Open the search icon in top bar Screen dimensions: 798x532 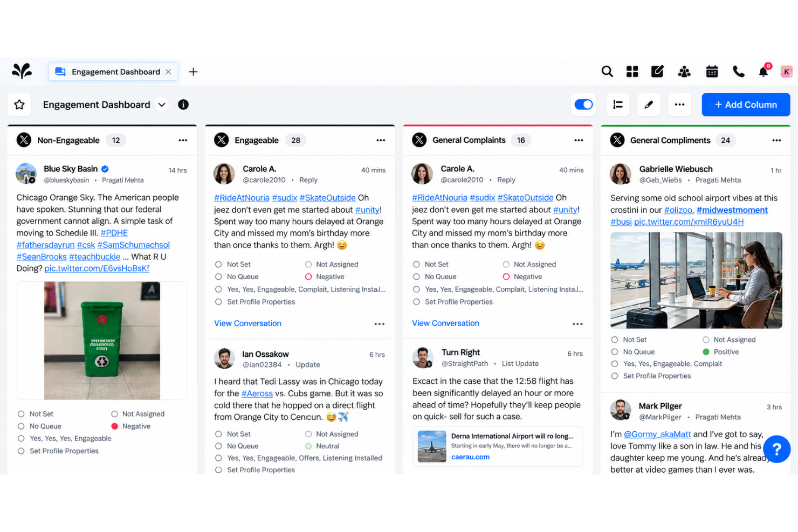pos(607,72)
